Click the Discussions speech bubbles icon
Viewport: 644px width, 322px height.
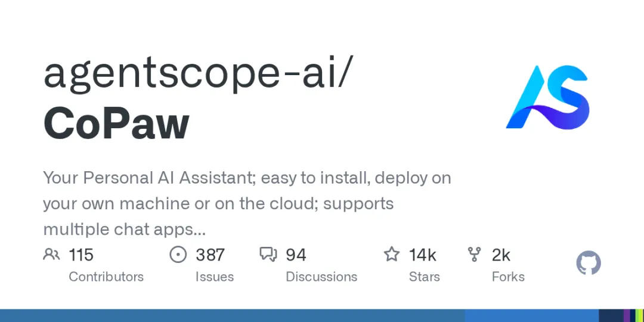pyautogui.click(x=268, y=255)
